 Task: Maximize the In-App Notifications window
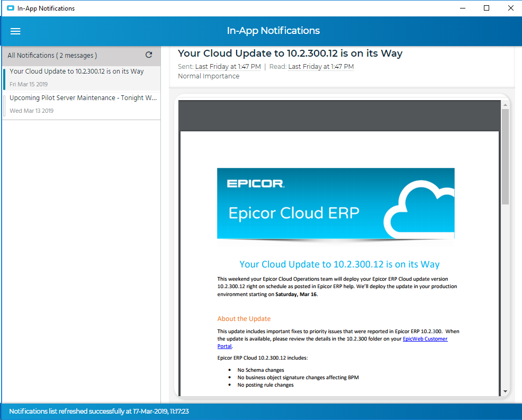[487, 8]
